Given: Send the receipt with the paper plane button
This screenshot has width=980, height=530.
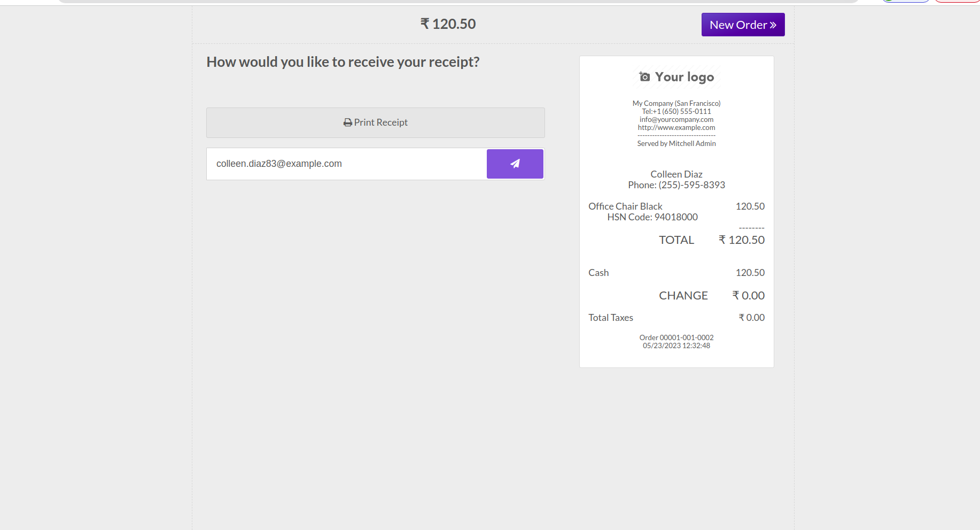Looking at the screenshot, I should tap(515, 164).
